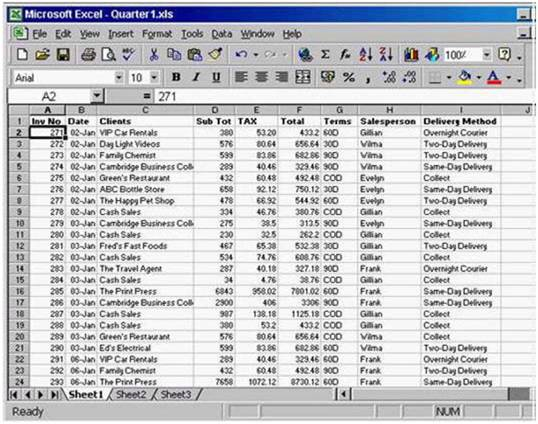The height and width of the screenshot is (424, 538).
Task: Toggle Bold formatting
Action: (176, 77)
